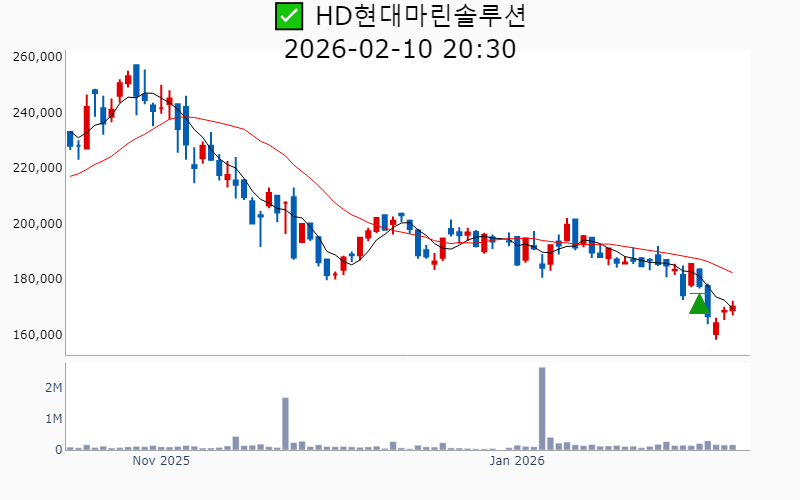Click the highest blue candle at the early November peak

[136, 81]
